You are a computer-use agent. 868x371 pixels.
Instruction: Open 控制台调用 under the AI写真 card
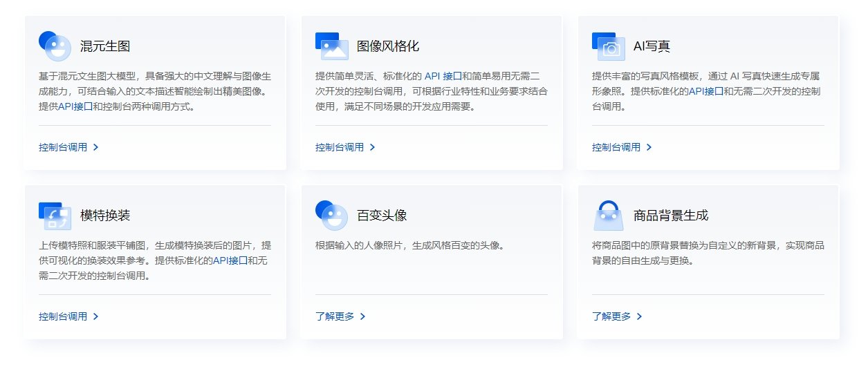pos(616,147)
